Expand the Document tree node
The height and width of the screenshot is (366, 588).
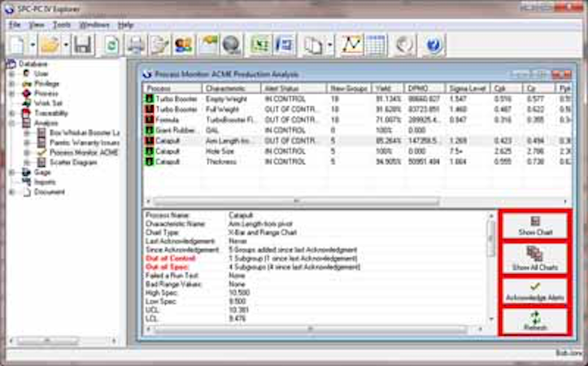coord(11,192)
